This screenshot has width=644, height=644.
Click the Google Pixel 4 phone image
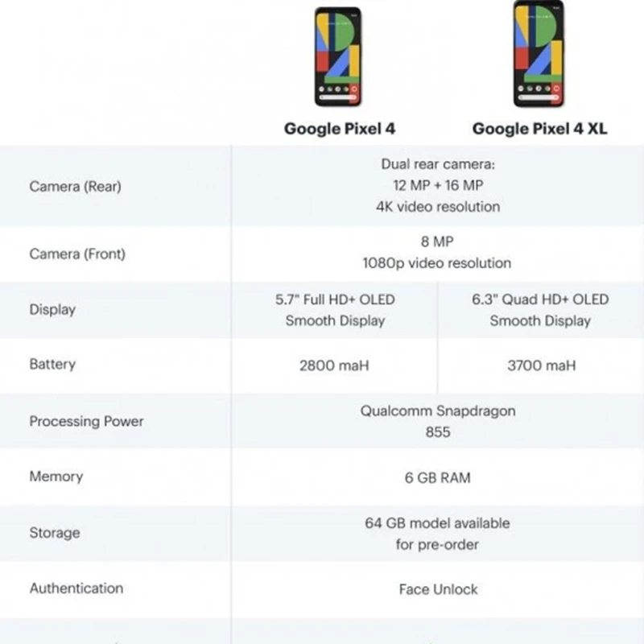click(x=339, y=56)
